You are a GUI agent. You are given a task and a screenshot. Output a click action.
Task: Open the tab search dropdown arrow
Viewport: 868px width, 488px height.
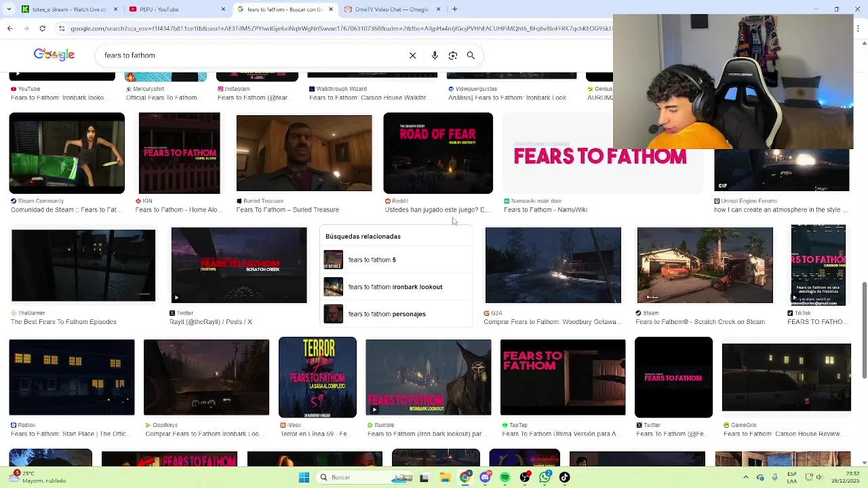(x=7, y=9)
